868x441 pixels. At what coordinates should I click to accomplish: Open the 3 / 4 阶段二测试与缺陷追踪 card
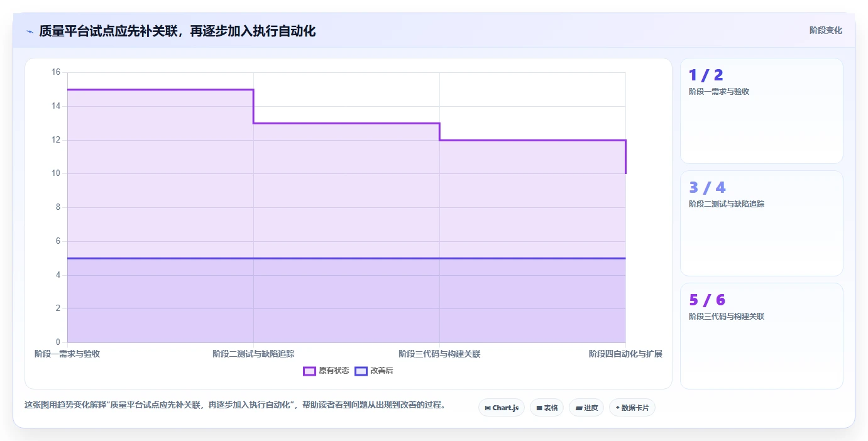click(x=761, y=223)
